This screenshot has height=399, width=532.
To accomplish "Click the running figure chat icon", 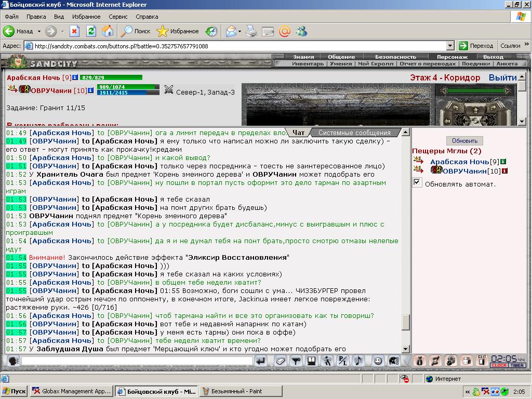I will pyautogui.click(x=327, y=361).
